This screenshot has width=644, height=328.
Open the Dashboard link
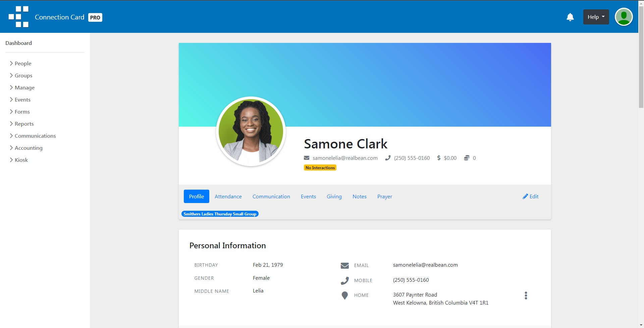(18, 43)
